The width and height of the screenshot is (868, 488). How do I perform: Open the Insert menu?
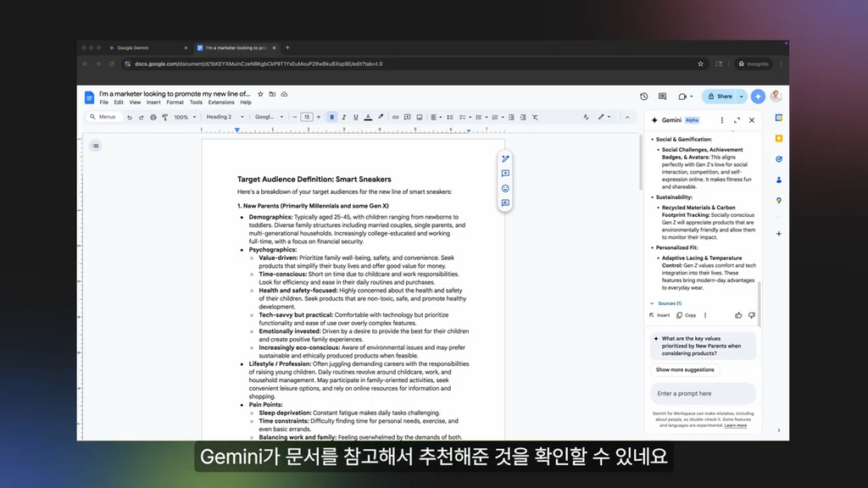pos(153,103)
